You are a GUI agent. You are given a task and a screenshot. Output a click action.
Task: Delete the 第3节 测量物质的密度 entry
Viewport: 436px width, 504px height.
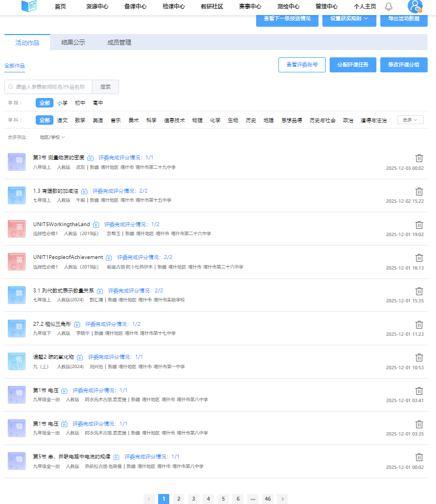(x=419, y=158)
